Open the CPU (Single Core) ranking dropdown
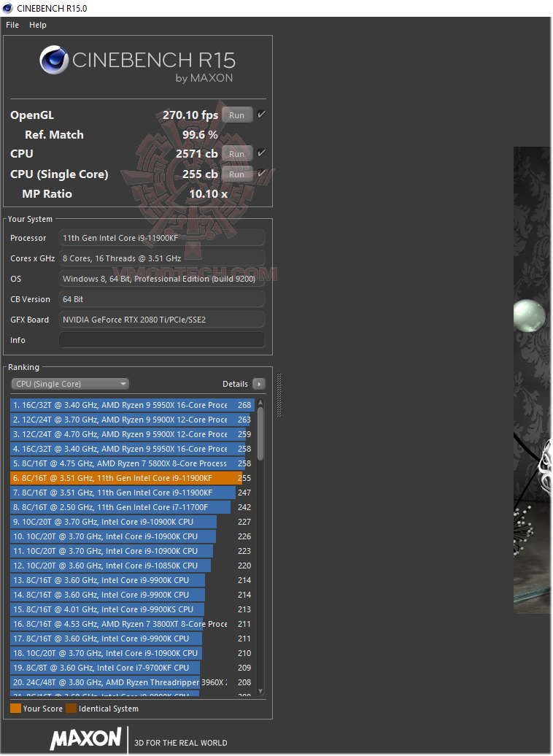553x756 pixels. click(70, 384)
